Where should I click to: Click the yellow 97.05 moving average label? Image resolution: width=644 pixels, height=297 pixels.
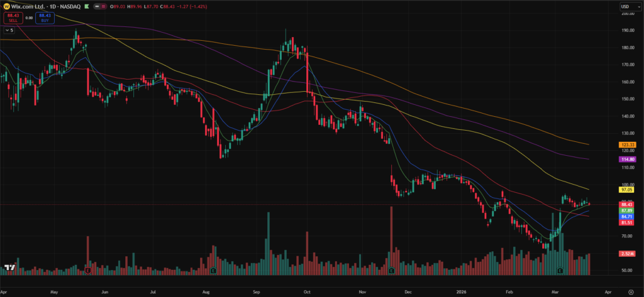(628, 189)
